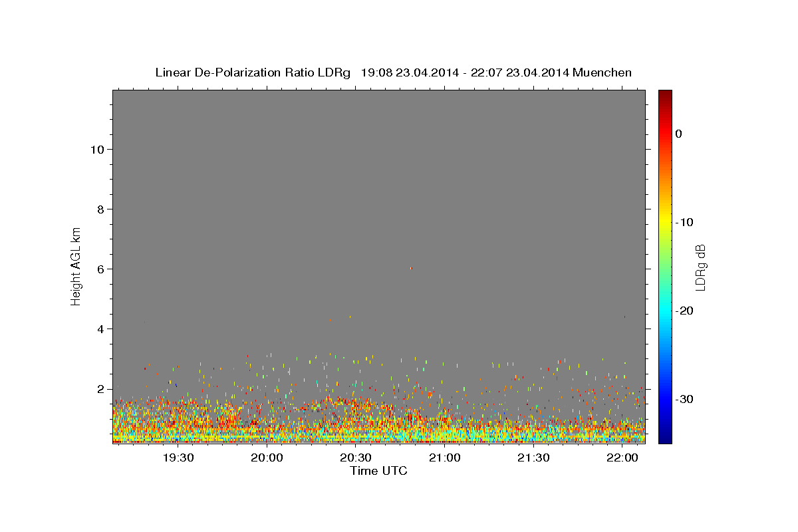Click the height tick label 8

[101, 209]
